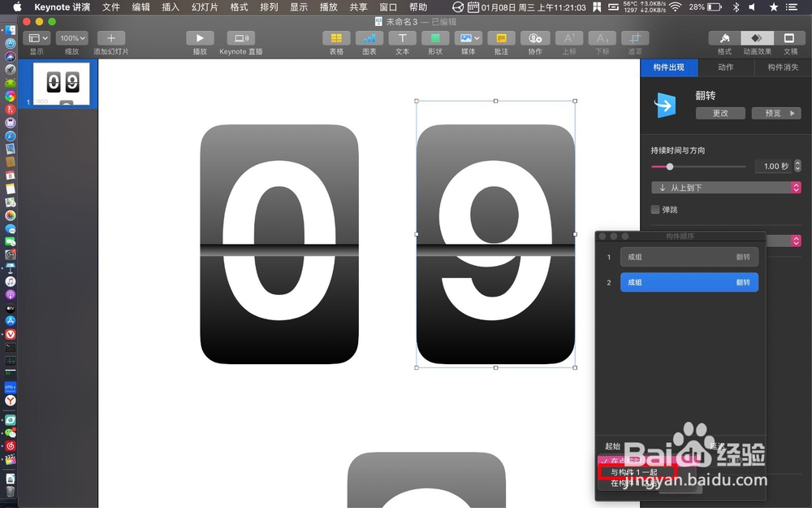Open the 100% zoom dropdown
The image size is (812, 508).
click(72, 38)
